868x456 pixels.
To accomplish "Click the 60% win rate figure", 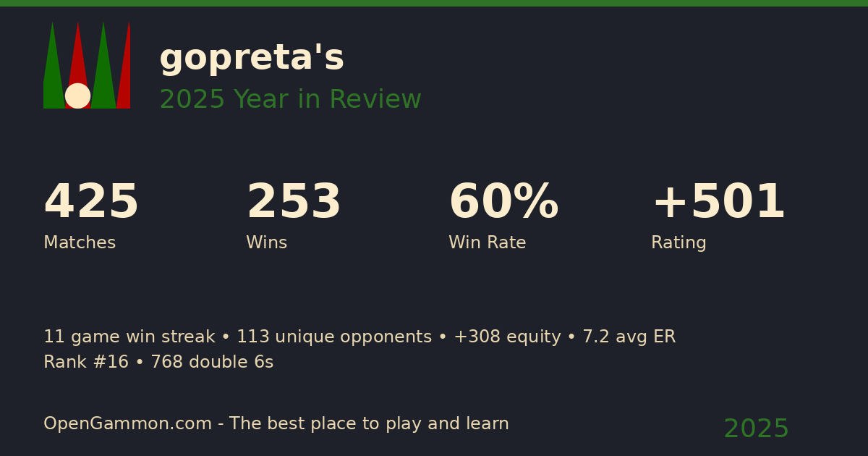I will coord(503,203).
